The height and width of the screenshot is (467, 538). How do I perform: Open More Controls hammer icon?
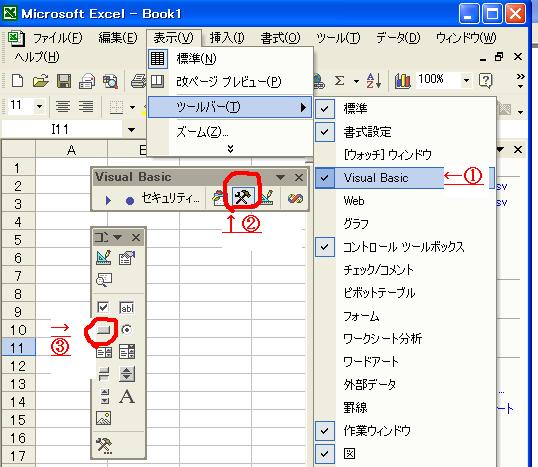tap(104, 446)
